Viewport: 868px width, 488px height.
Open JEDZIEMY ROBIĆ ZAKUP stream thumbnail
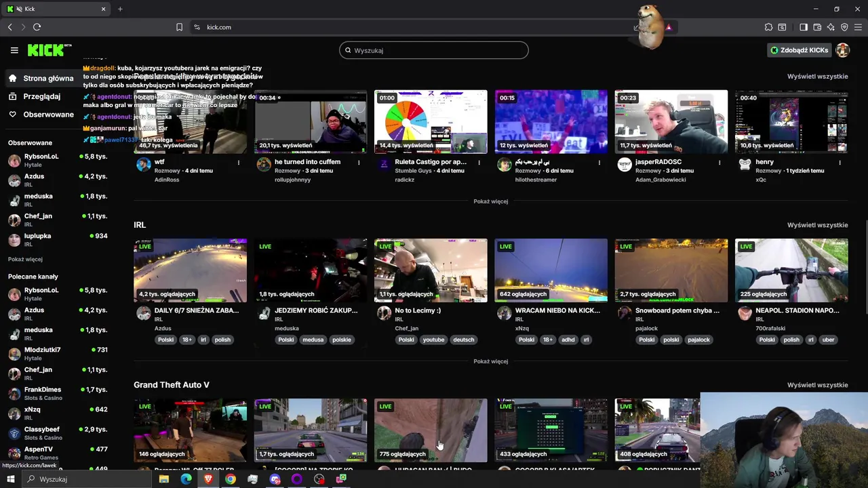[x=311, y=270]
